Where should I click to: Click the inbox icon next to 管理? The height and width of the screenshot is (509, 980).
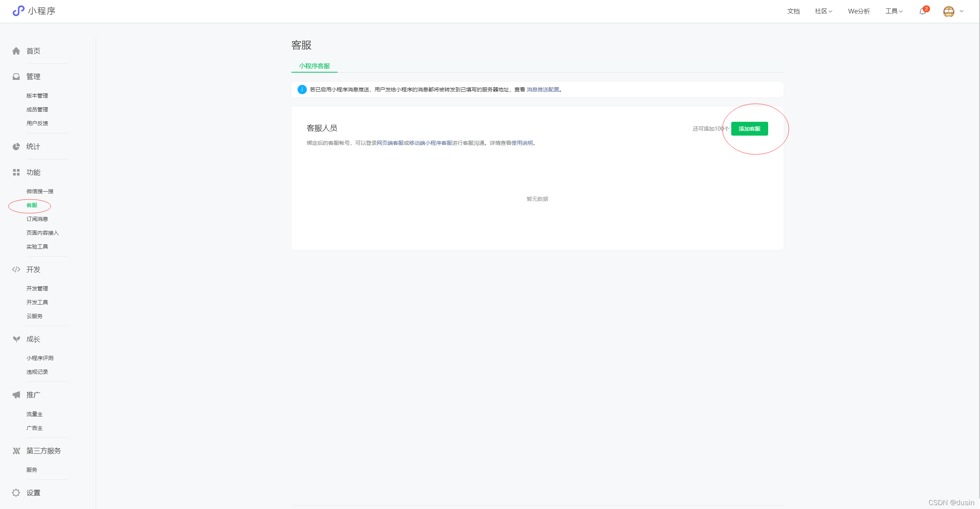pyautogui.click(x=16, y=77)
